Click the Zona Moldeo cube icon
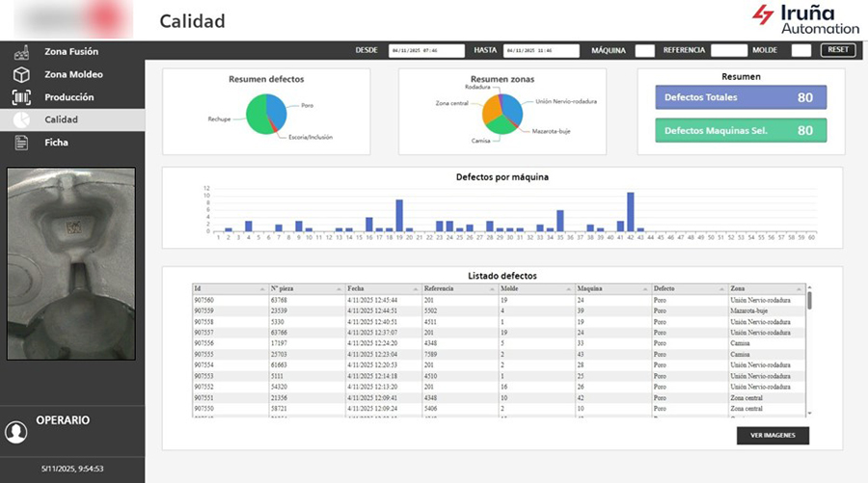Viewport: 868px width, 483px height. coord(21,74)
